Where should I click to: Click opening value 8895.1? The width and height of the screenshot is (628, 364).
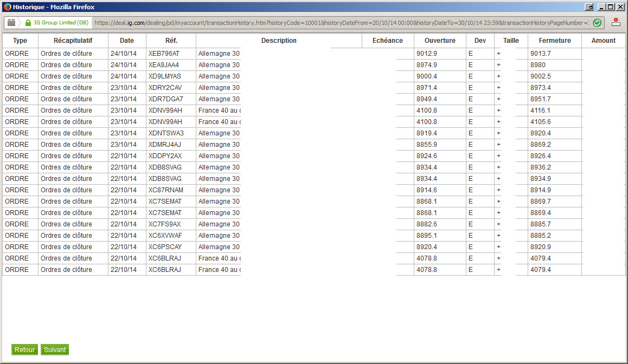427,236
